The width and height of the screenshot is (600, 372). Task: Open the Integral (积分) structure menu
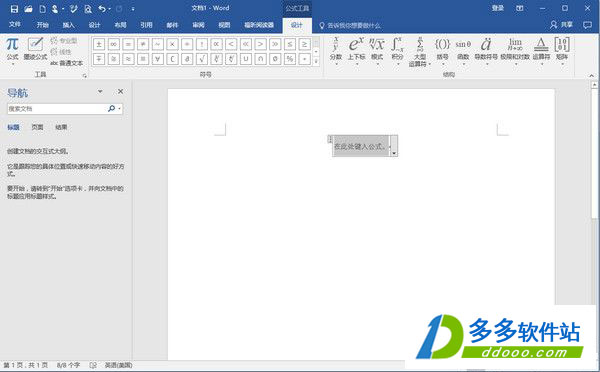point(397,51)
